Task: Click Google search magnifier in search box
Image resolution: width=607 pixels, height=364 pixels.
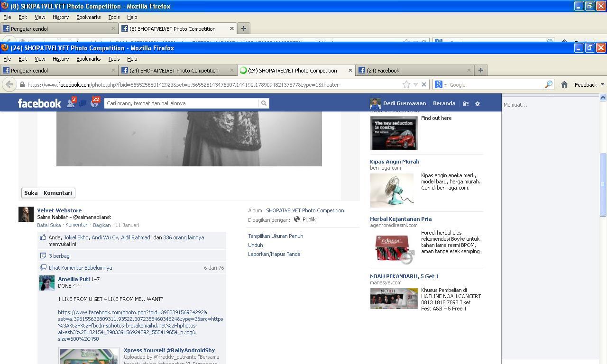Action: [x=549, y=84]
